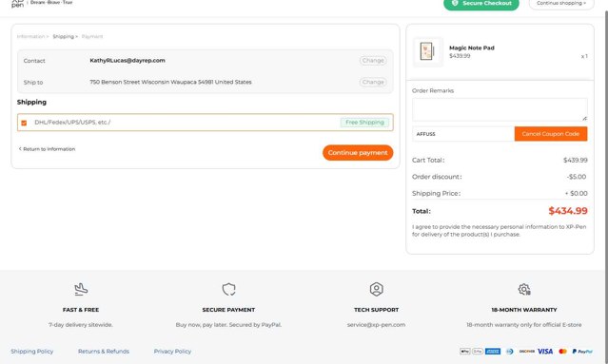This screenshot has width=608, height=364.
Task: Select the Payment breadcrumb step
Action: click(92, 36)
